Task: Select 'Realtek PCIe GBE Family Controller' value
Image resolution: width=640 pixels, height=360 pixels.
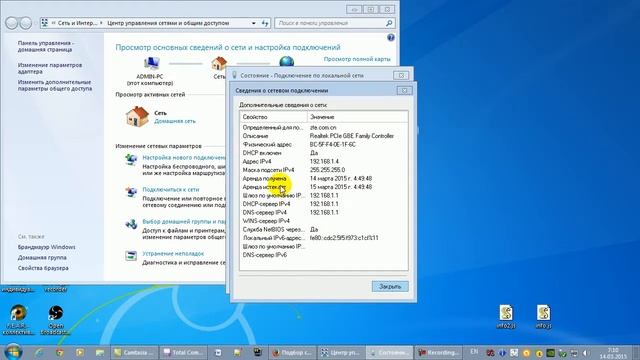Action: tap(352, 136)
